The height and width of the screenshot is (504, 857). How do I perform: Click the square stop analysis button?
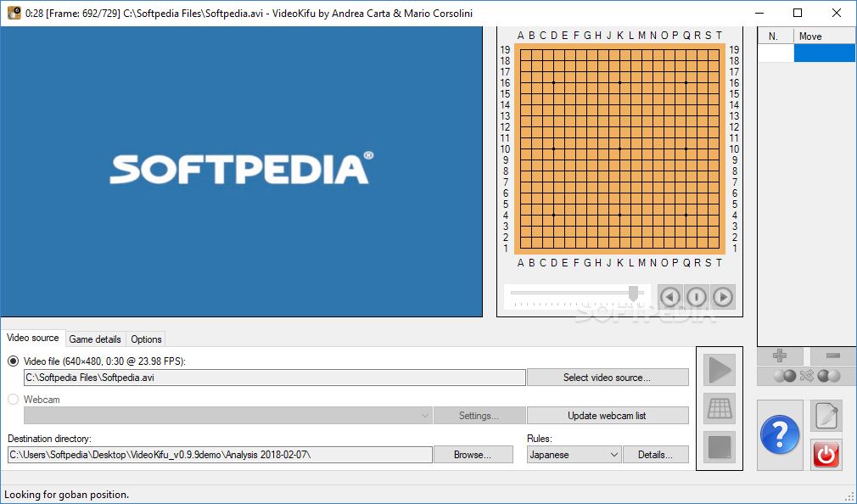pyautogui.click(x=720, y=447)
